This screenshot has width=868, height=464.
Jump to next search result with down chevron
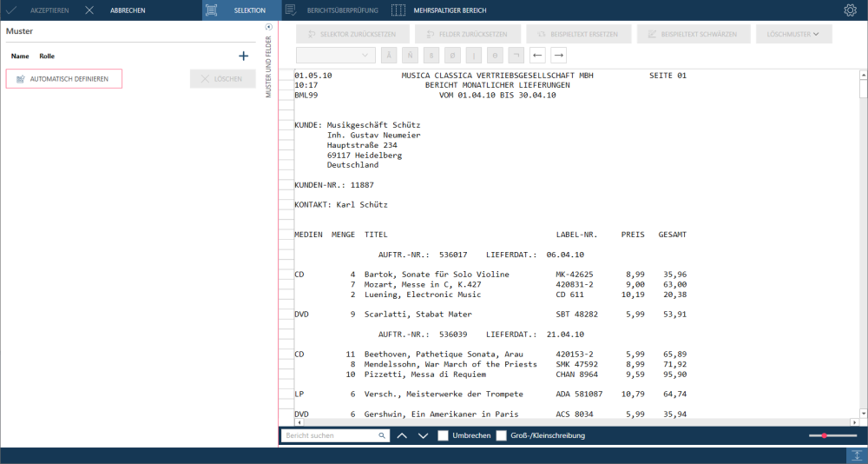coord(424,435)
